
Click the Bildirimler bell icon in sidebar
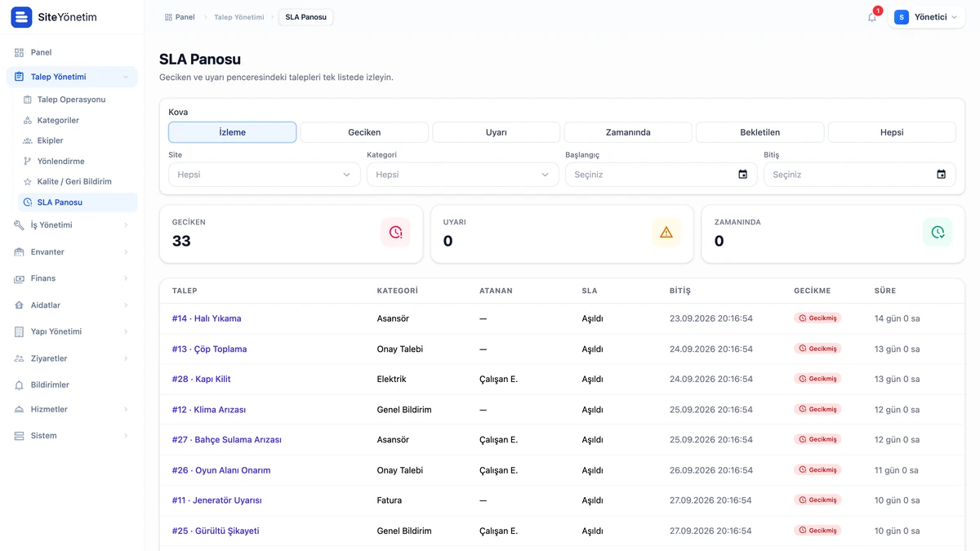(20, 384)
